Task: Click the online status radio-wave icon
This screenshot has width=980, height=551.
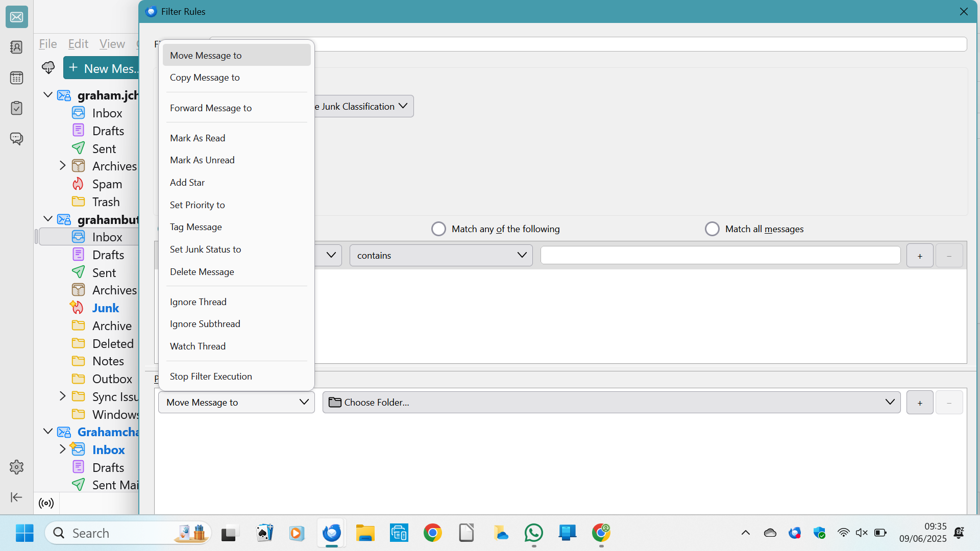Action: 46,504
